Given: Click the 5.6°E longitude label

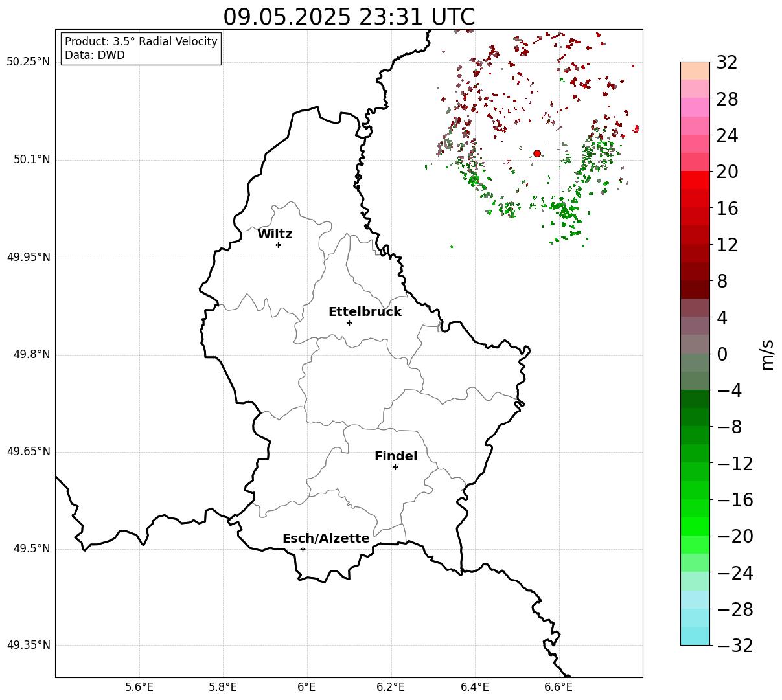Looking at the screenshot, I should coord(139,687).
